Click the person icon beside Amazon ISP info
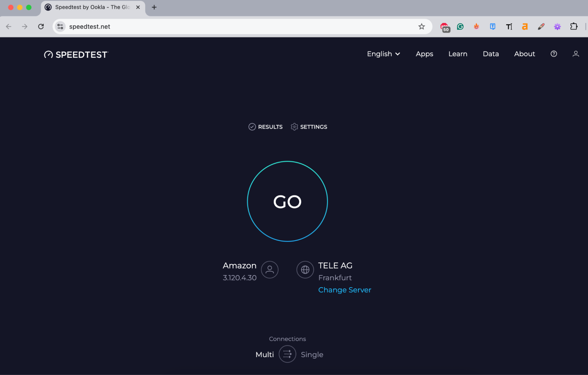588x375 pixels. point(269,270)
